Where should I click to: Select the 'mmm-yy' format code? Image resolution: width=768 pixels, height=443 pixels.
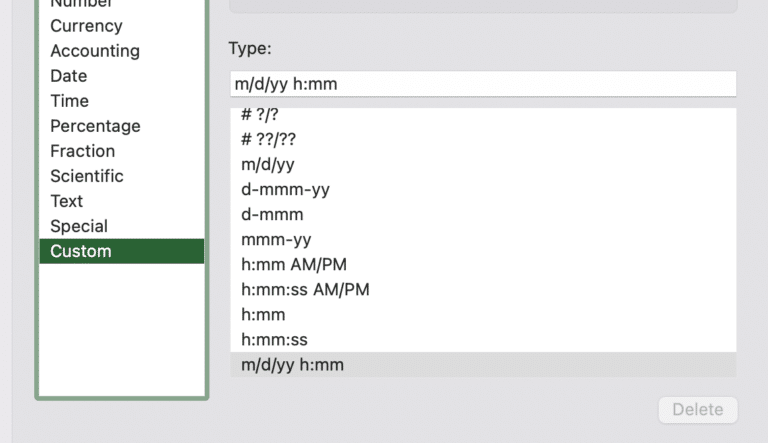tap(276, 240)
